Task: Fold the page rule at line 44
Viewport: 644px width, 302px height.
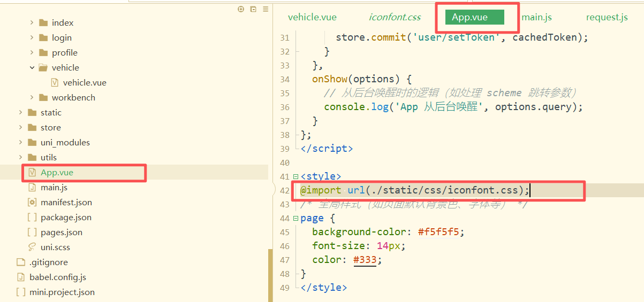Action: point(296,218)
